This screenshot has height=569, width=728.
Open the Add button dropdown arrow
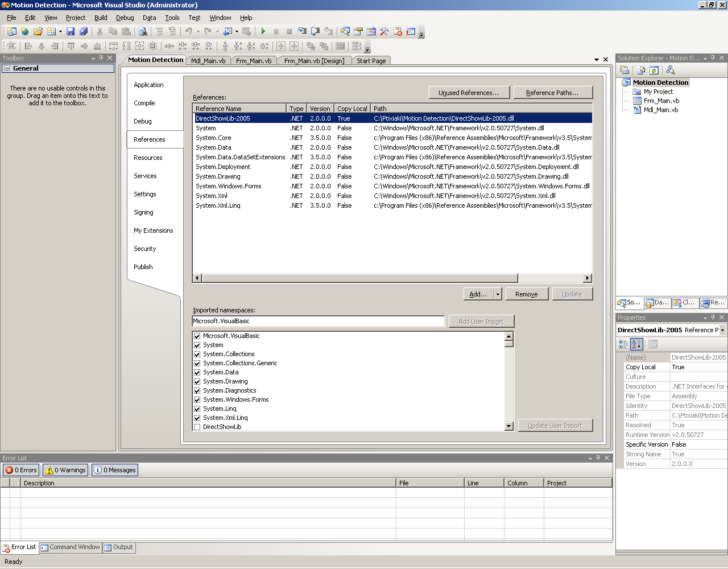pos(498,294)
